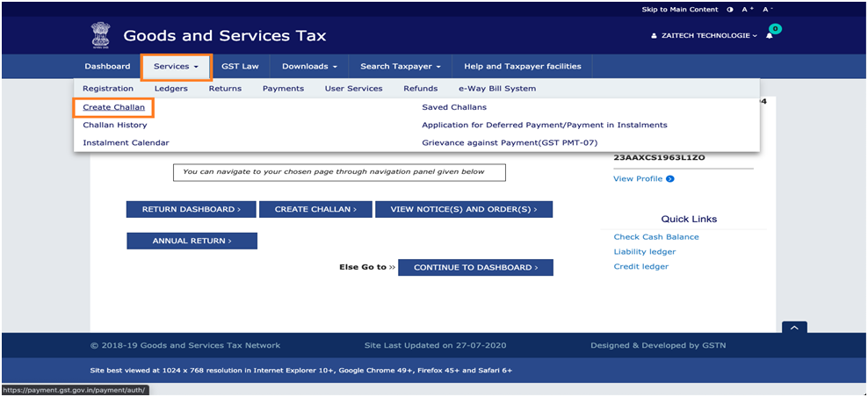The image size is (868, 397).
Task: Click CONTINUE TO DASHBOARD button
Action: 475,267
